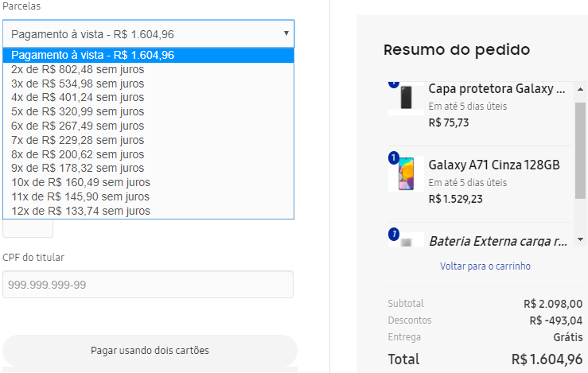The image size is (588, 373).
Task: Open the Parcelas installment dropdown arrow
Action: 286,33
